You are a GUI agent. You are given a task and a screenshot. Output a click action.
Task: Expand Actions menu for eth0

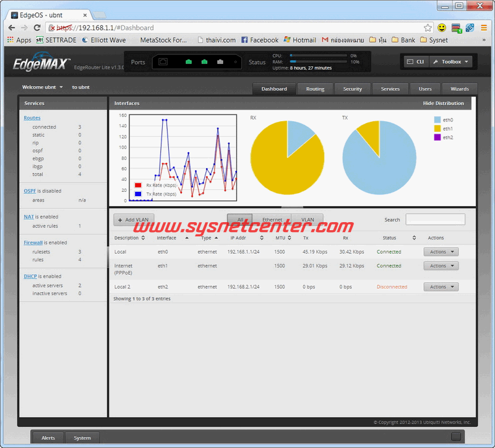point(441,252)
